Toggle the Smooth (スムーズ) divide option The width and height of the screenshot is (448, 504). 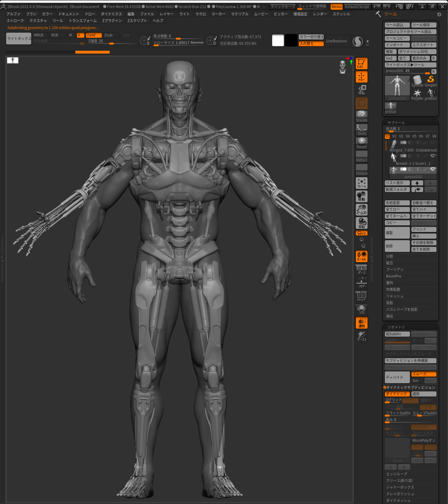[424, 374]
